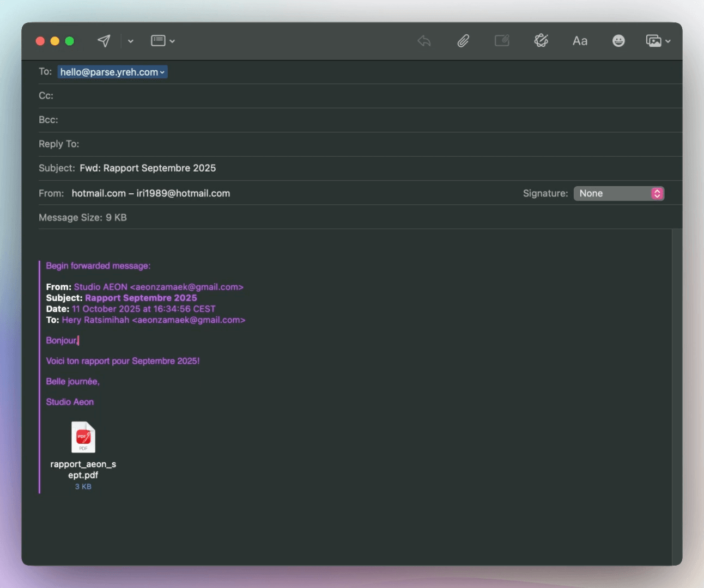Open the photo browser icon
Screen dimensions: 704x588
[x=653, y=41]
